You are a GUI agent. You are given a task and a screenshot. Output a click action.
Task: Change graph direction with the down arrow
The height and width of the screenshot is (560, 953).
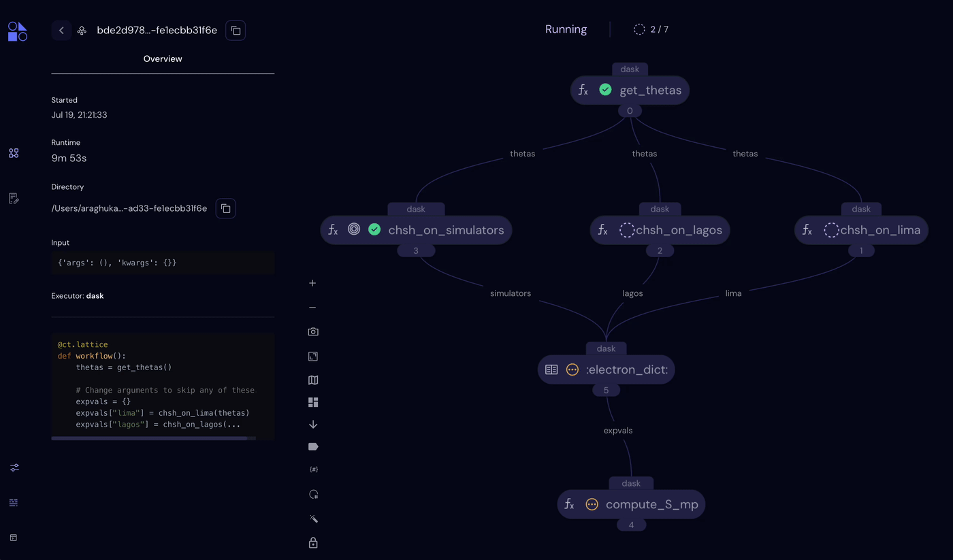(313, 425)
